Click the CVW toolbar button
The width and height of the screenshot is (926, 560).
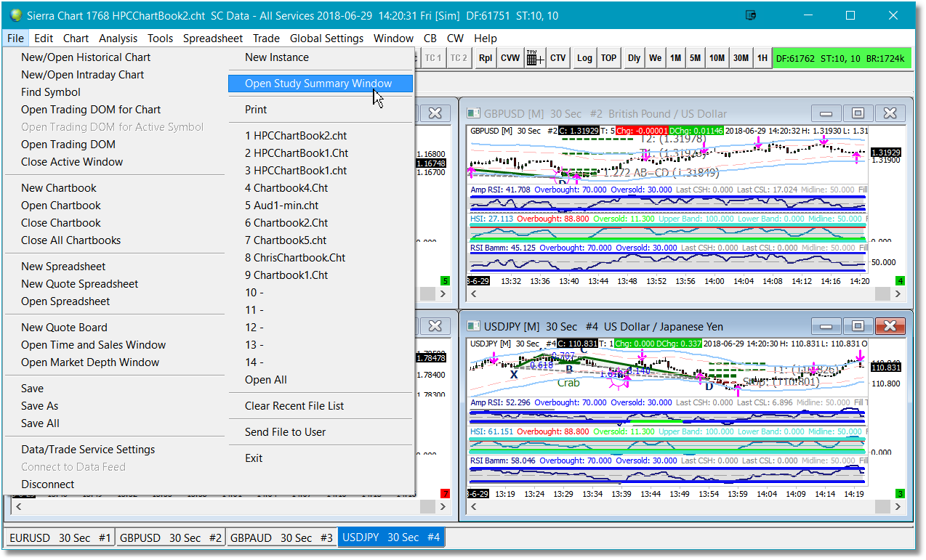click(510, 58)
